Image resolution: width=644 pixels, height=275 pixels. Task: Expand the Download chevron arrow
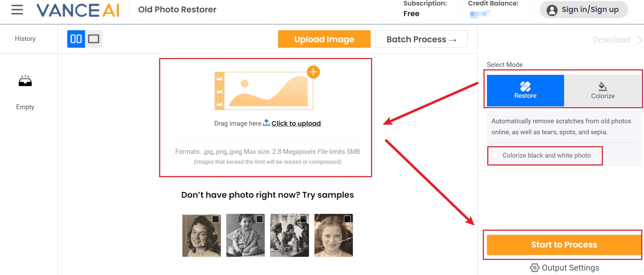[639, 40]
